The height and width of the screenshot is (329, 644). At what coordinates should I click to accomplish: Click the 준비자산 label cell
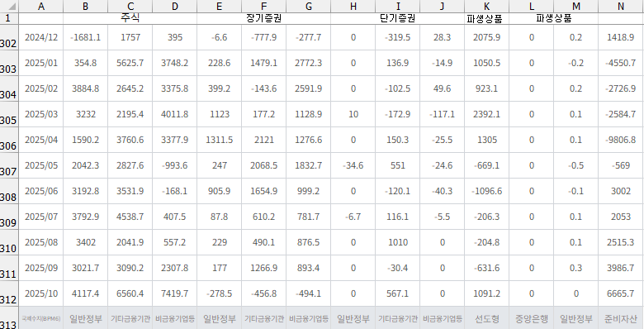(621, 319)
